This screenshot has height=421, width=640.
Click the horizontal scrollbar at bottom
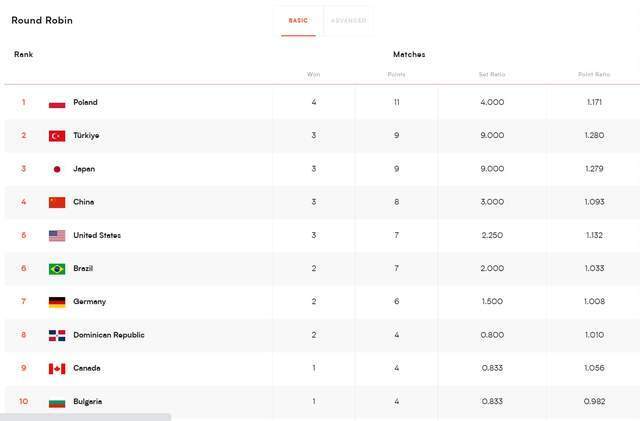(85, 417)
